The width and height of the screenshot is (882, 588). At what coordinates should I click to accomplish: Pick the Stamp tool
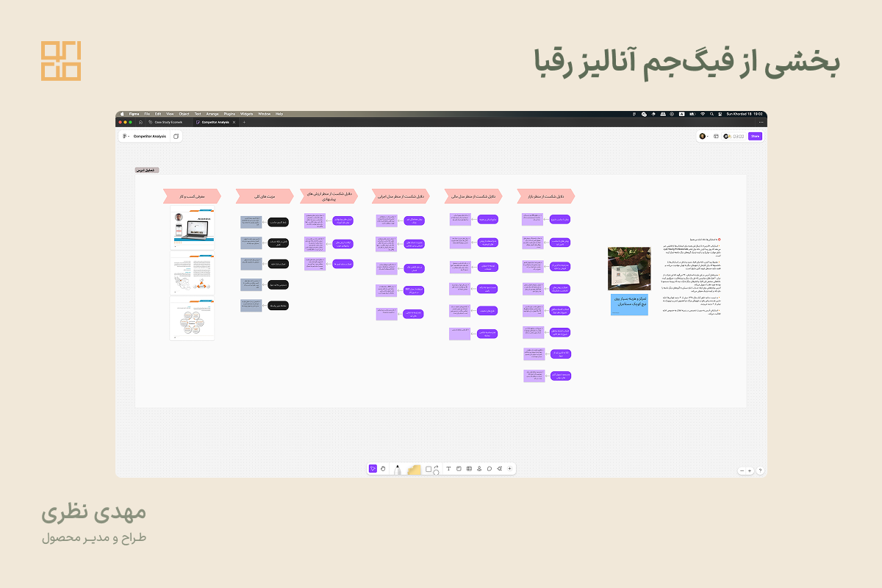(479, 468)
